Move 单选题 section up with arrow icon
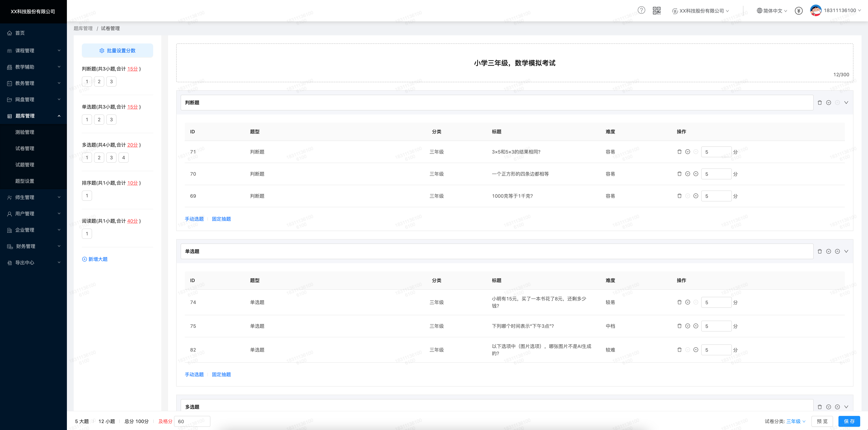Viewport: 868px width, 430px height. tap(837, 251)
